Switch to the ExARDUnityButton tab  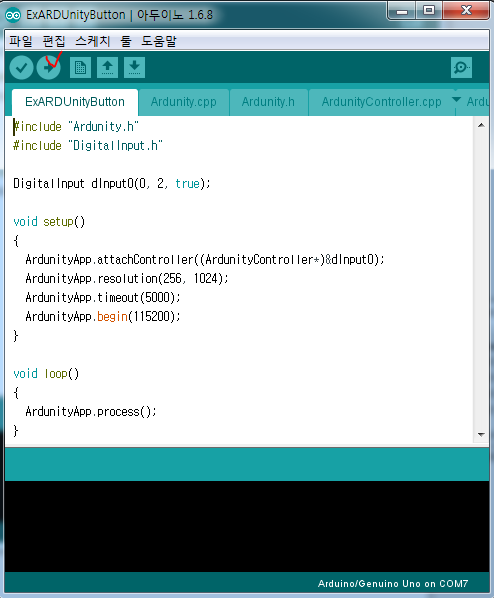tap(75, 102)
